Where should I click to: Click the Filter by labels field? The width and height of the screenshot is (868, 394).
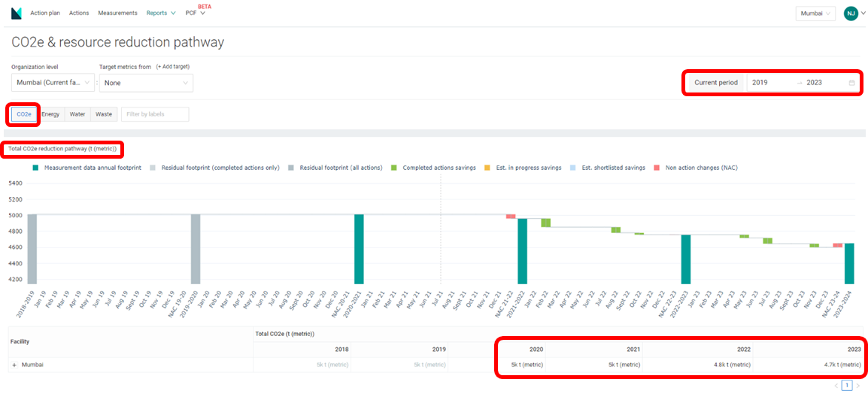(x=155, y=114)
